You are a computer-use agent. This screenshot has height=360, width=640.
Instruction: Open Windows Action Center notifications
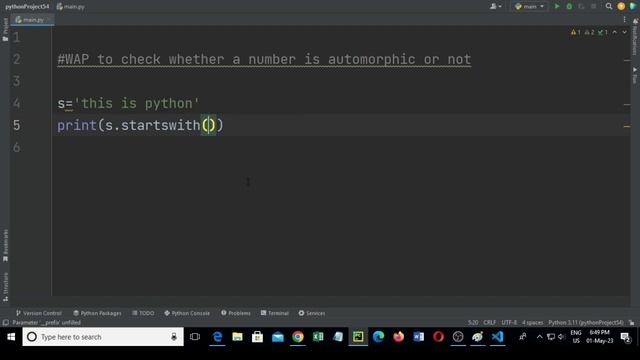click(x=625, y=337)
